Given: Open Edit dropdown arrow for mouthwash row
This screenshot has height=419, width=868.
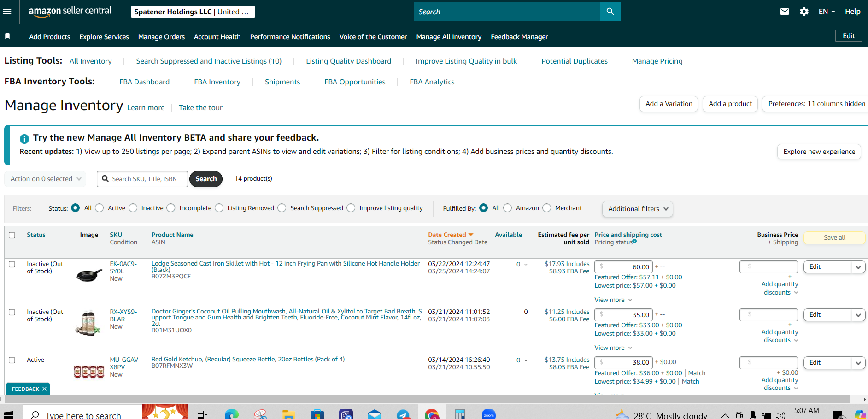Looking at the screenshot, I should coord(858,315).
